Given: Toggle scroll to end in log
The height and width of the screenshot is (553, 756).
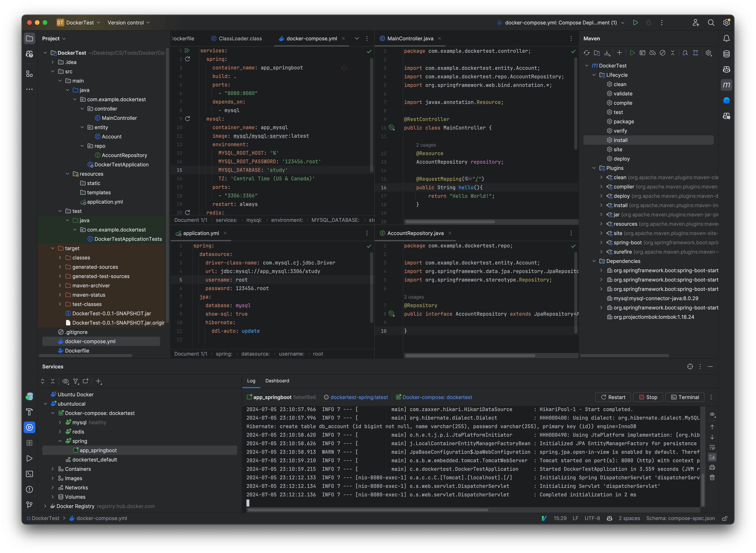Looking at the screenshot, I should pos(712,457).
